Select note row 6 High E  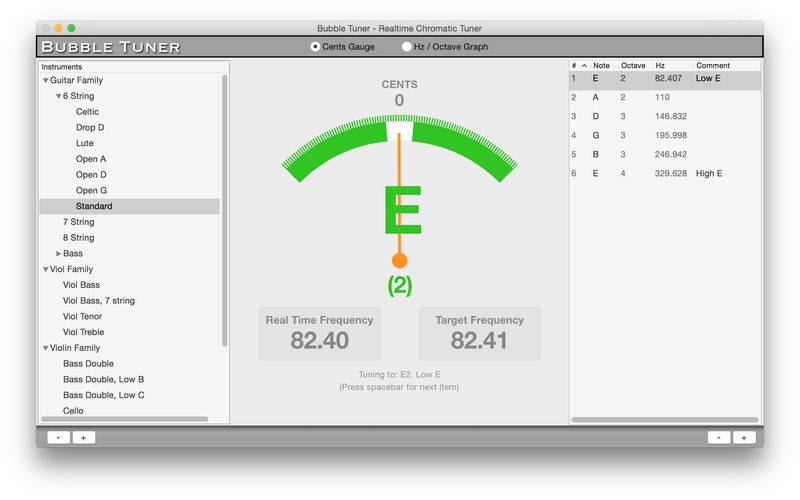click(665, 173)
